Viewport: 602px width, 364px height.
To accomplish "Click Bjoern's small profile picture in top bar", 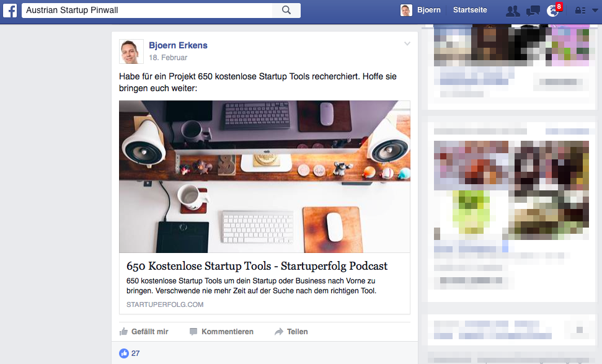I will click(x=406, y=11).
